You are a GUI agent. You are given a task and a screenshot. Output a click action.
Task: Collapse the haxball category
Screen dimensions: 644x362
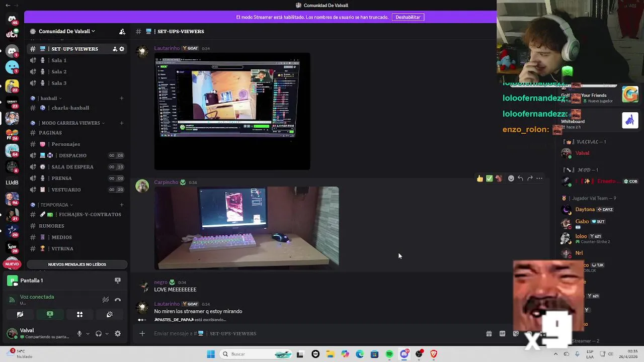tap(49, 98)
